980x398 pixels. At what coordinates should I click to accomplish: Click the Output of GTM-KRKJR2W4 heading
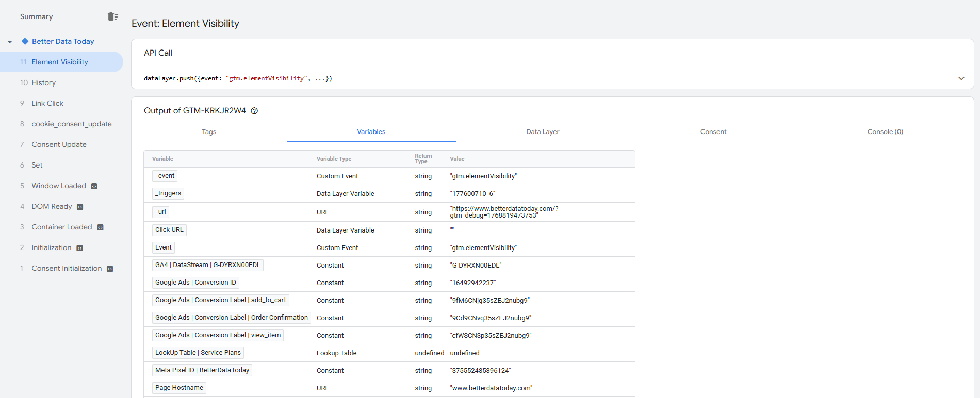pos(195,111)
